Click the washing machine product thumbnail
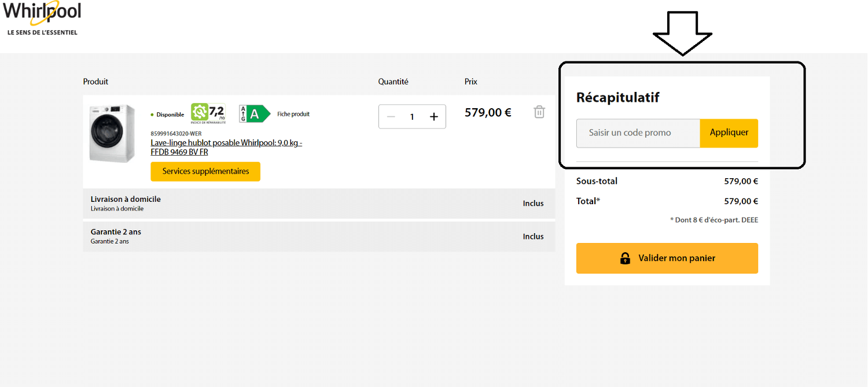This screenshot has height=387, width=868. coord(112,133)
